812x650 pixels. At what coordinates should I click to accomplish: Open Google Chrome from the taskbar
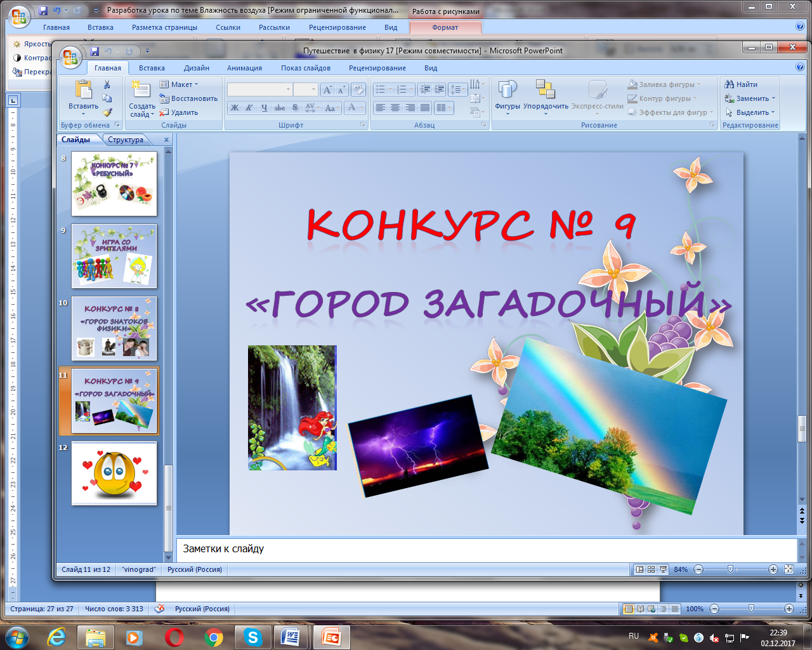click(213, 637)
